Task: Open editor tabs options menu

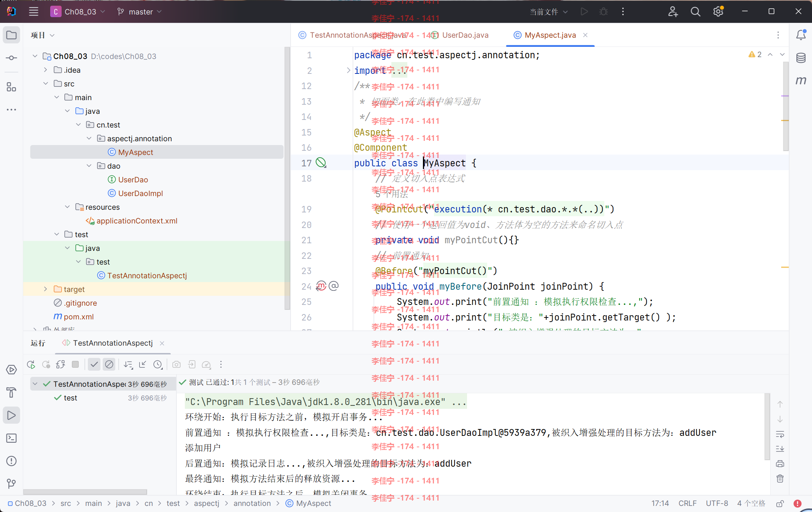Action: (x=778, y=35)
